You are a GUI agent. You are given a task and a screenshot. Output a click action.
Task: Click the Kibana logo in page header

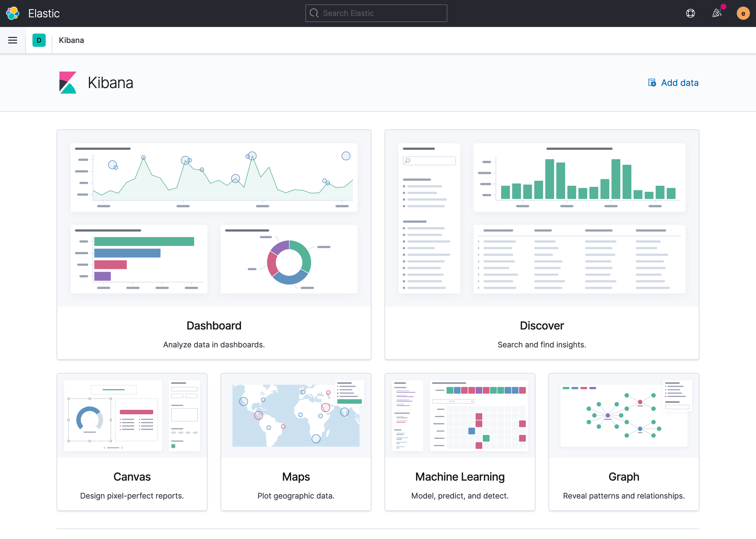pos(68,83)
